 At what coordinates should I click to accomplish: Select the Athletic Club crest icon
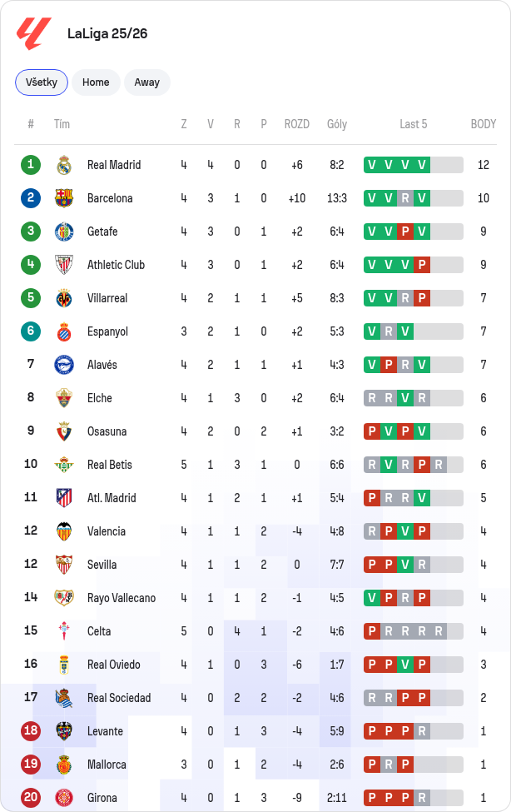coord(64,265)
